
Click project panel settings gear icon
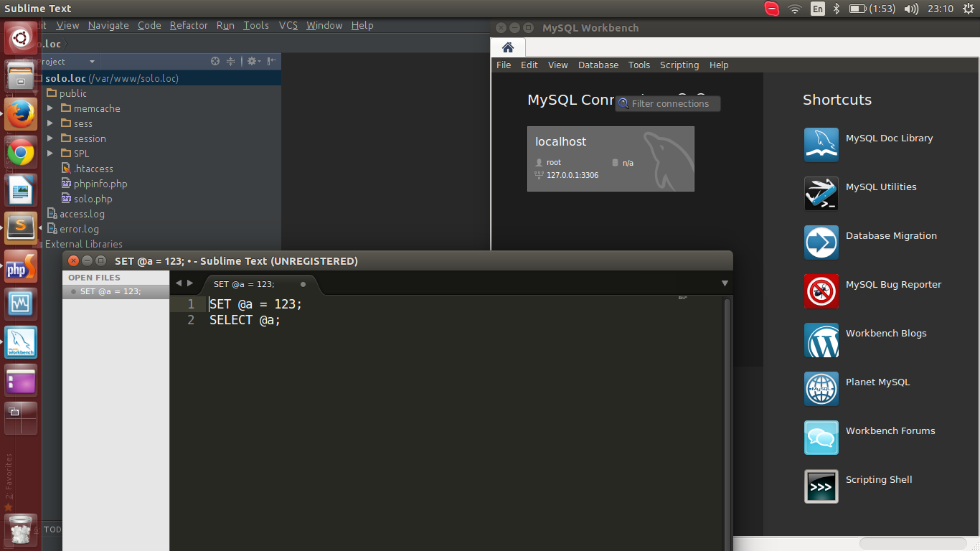point(253,62)
